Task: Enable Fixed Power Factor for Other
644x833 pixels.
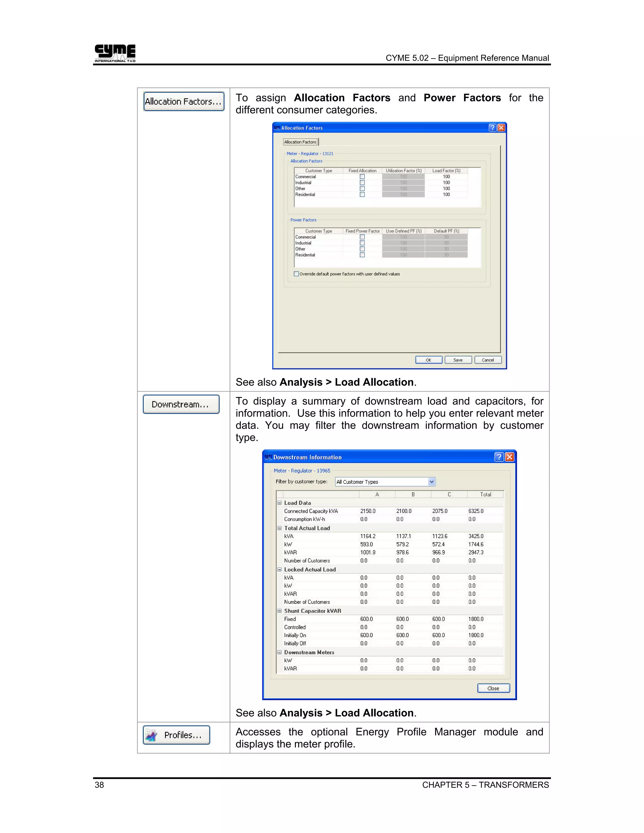Action: pyautogui.click(x=362, y=249)
